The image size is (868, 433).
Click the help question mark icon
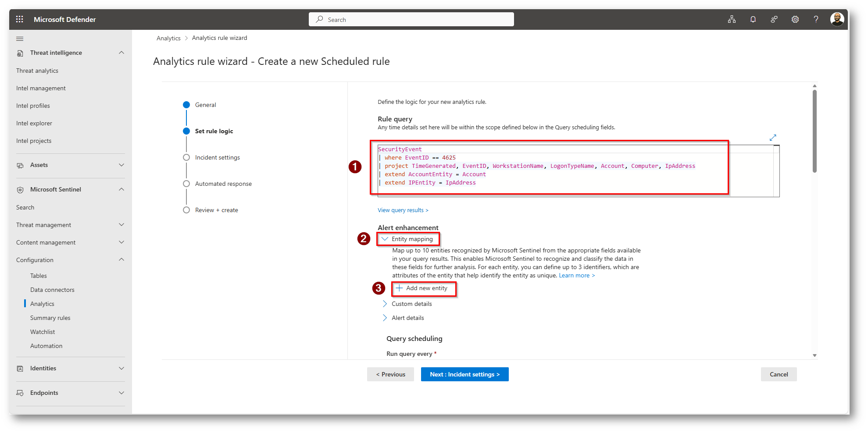pos(816,19)
